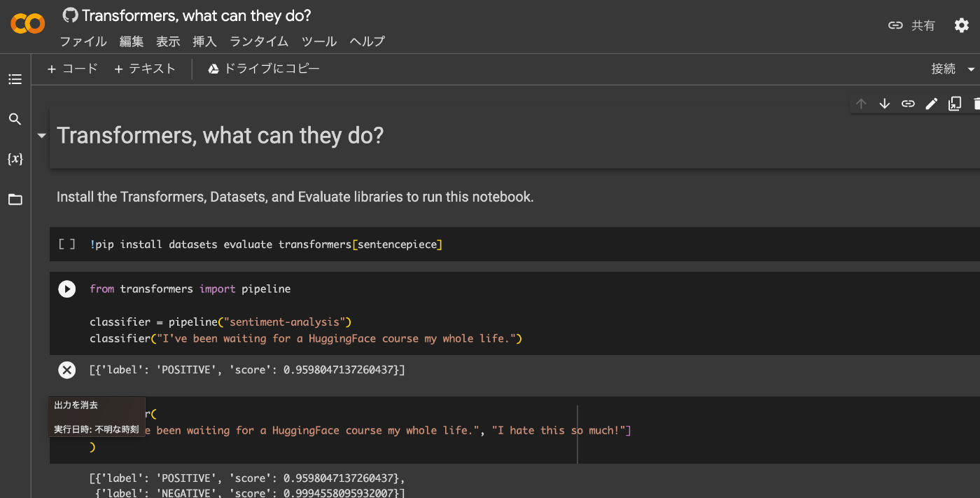Clear output of the classifier cell
The image size is (980, 498).
(66, 370)
